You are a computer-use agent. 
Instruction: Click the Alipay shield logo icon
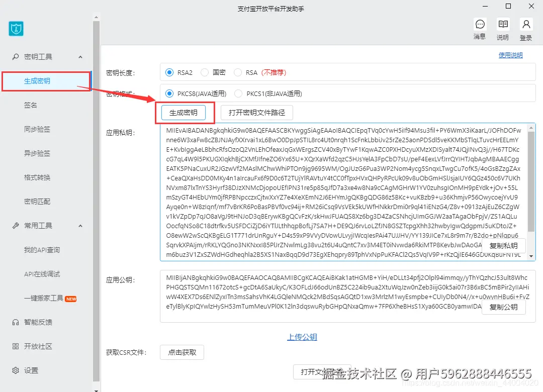pyautogui.click(x=16, y=29)
